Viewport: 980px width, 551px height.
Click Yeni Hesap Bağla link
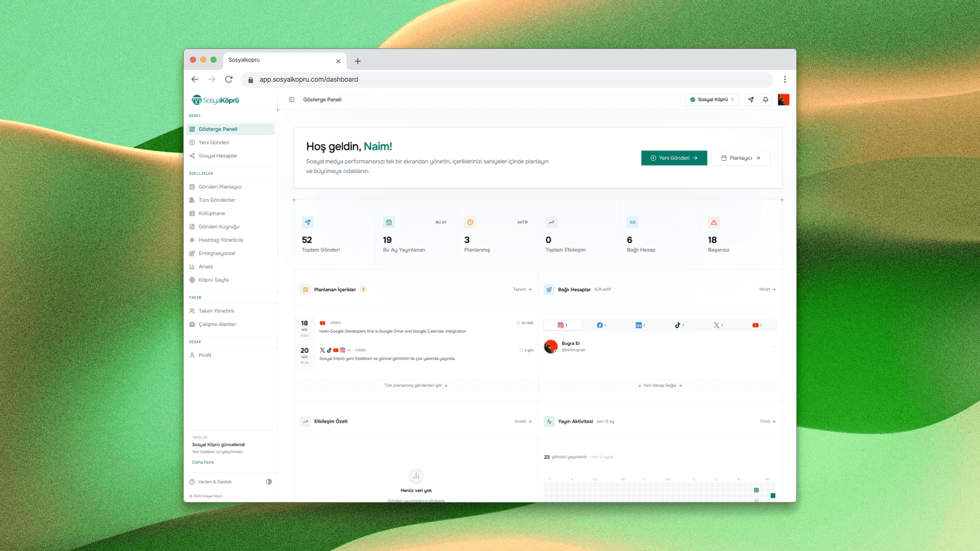click(660, 386)
